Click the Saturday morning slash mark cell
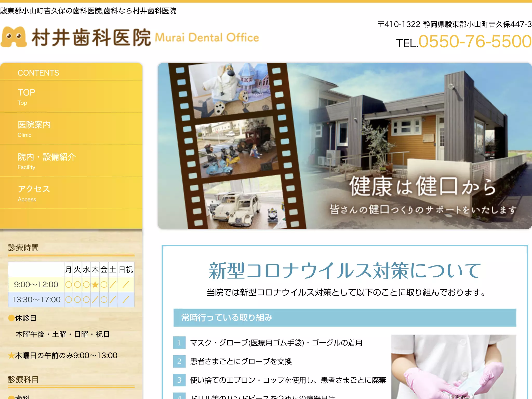Image resolution: width=532 pixels, height=399 pixels. coord(113,285)
